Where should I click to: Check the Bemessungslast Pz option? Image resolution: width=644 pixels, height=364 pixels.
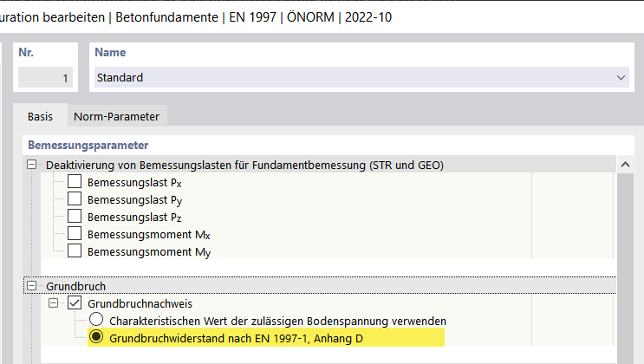pos(75,217)
